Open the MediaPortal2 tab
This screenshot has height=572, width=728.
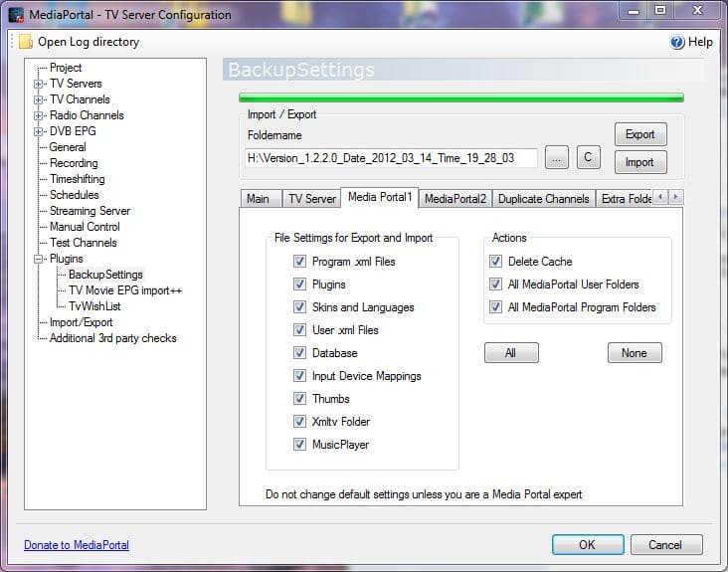click(x=455, y=199)
